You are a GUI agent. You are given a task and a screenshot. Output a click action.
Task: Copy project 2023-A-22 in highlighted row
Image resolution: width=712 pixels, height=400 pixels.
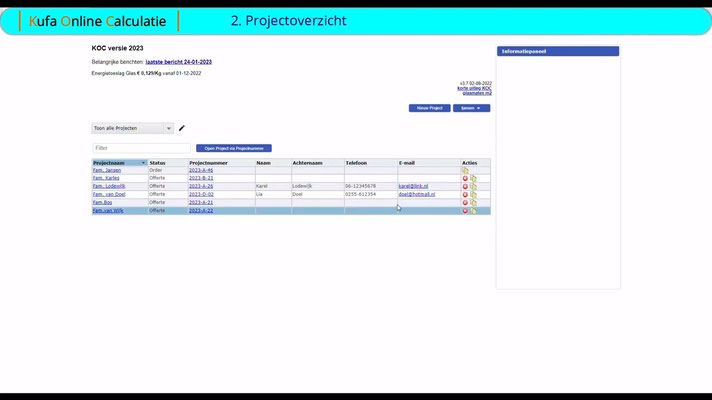click(x=473, y=211)
